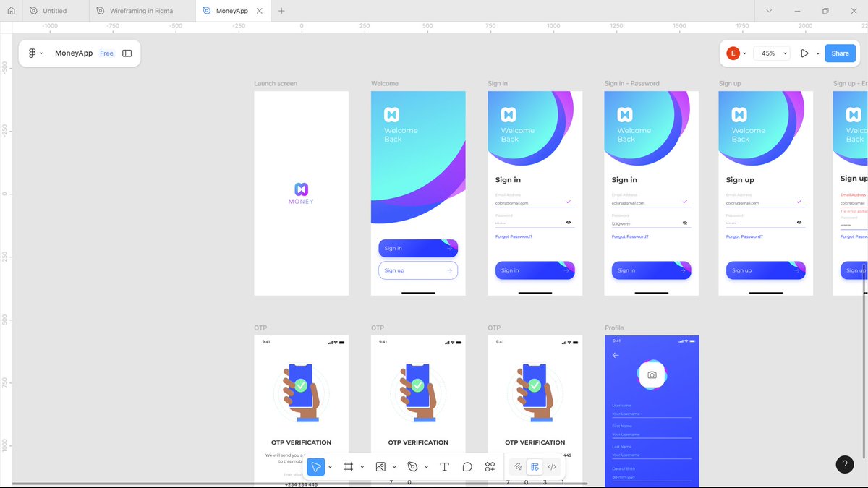
Task: Switch to the Wireframing in Figma tab
Action: 142,10
